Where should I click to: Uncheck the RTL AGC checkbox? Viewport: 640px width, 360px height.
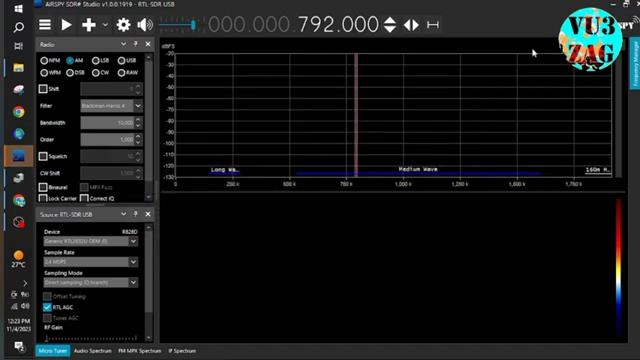tap(47, 307)
